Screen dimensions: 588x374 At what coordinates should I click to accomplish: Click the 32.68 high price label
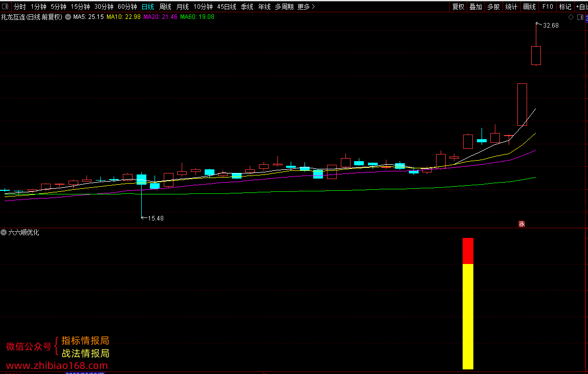coord(551,26)
